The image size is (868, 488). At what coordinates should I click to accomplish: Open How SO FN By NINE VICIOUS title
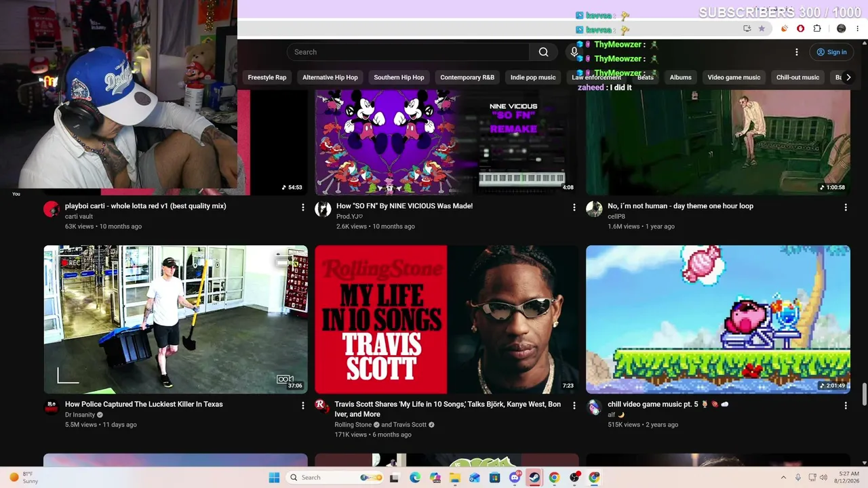404,206
